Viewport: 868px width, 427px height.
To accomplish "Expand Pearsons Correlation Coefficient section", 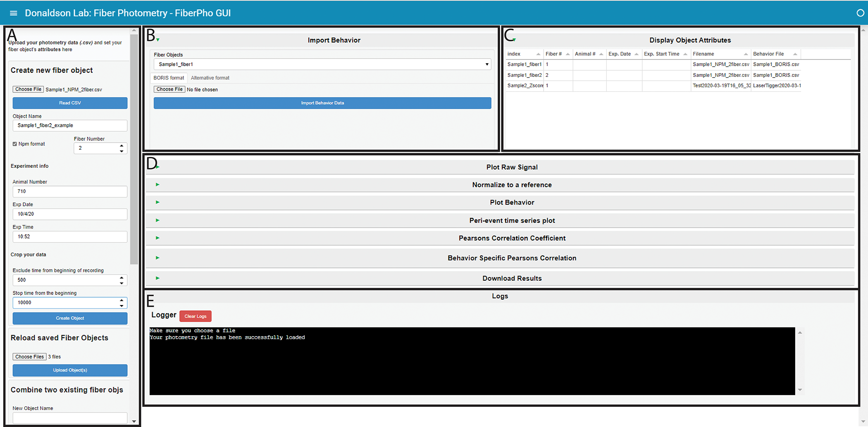I will click(x=500, y=238).
